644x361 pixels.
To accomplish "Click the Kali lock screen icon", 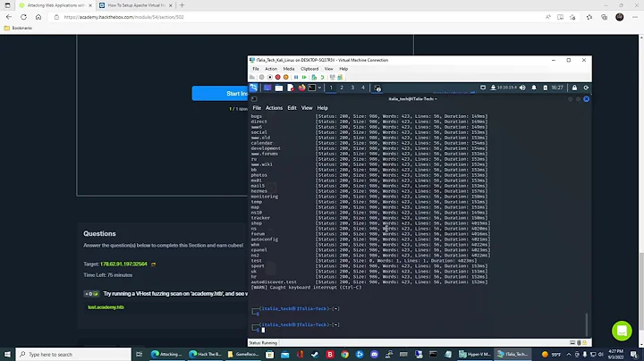I will [574, 88].
